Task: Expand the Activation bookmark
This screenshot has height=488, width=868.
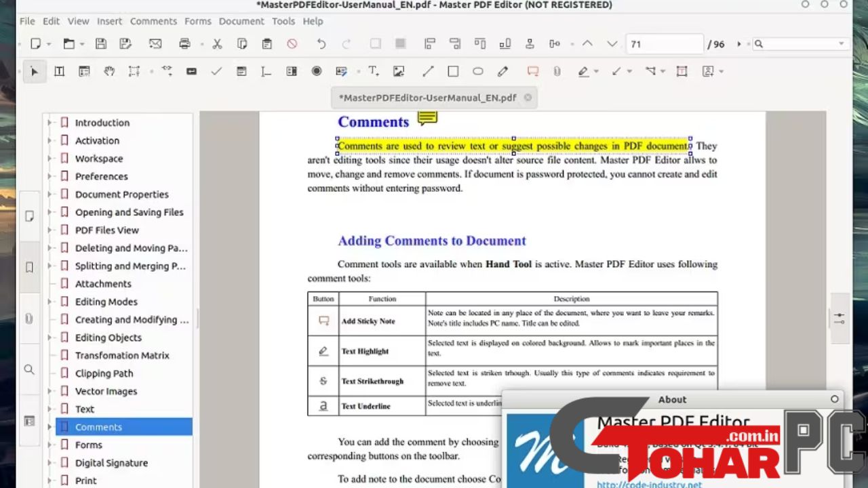Action: 50,140
